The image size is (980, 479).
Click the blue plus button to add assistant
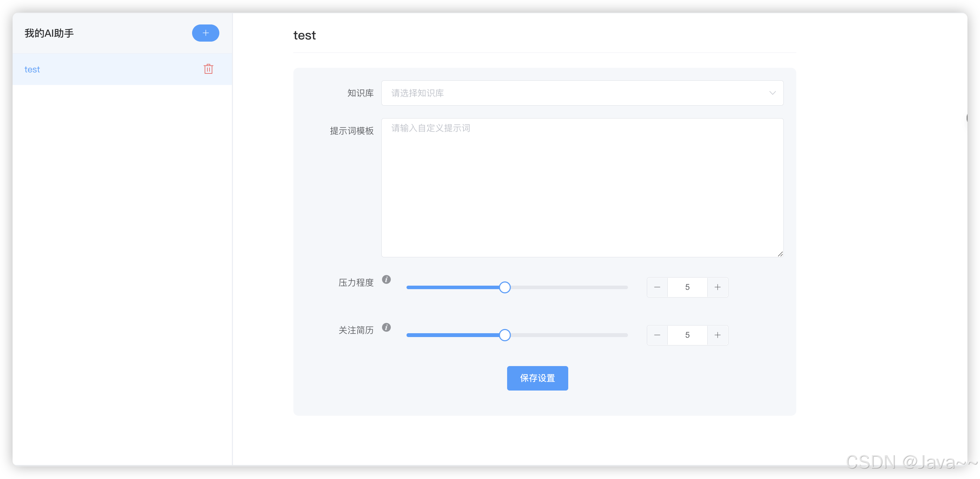[x=205, y=33]
